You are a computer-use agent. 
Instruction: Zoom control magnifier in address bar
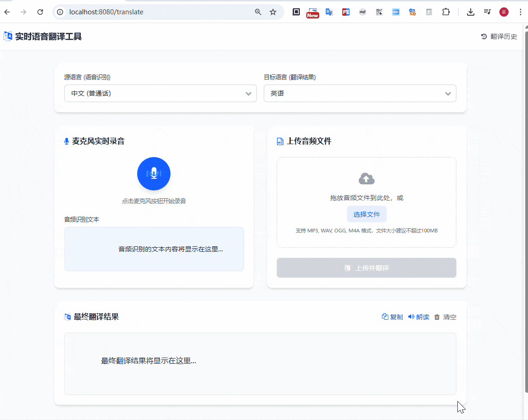(x=258, y=12)
